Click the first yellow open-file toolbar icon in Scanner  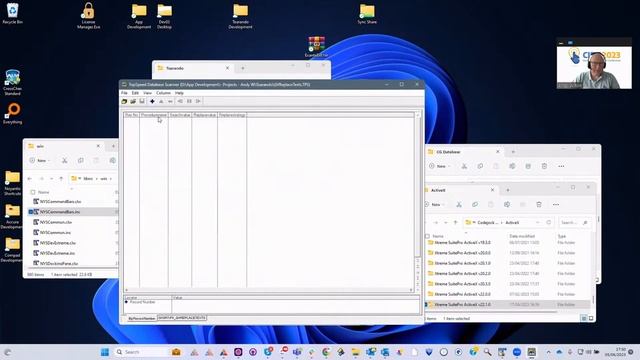pos(124,101)
